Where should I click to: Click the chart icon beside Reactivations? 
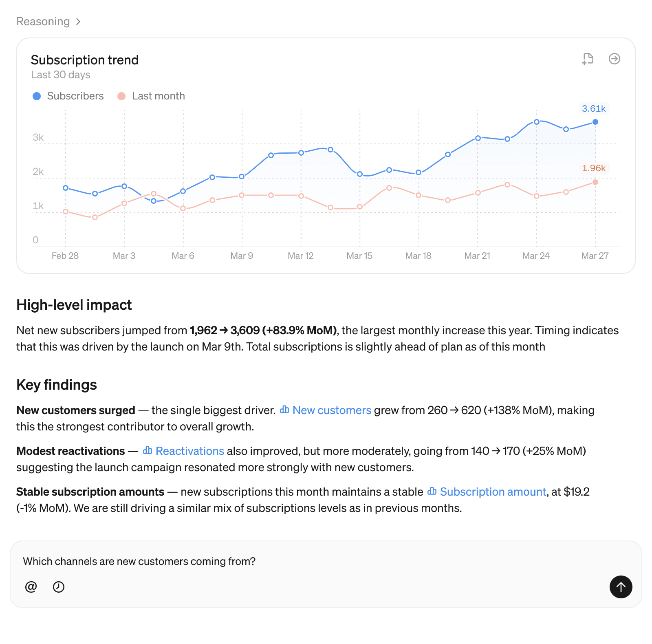pyautogui.click(x=148, y=450)
